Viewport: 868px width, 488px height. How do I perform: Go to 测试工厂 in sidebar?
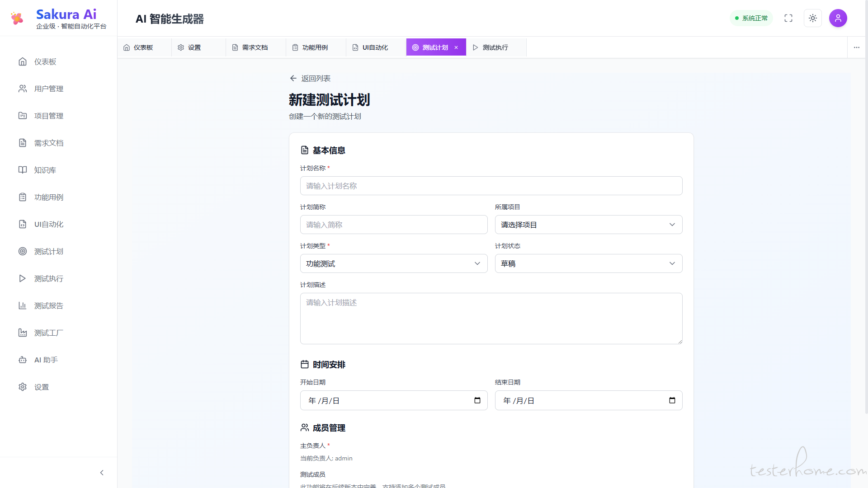(48, 333)
